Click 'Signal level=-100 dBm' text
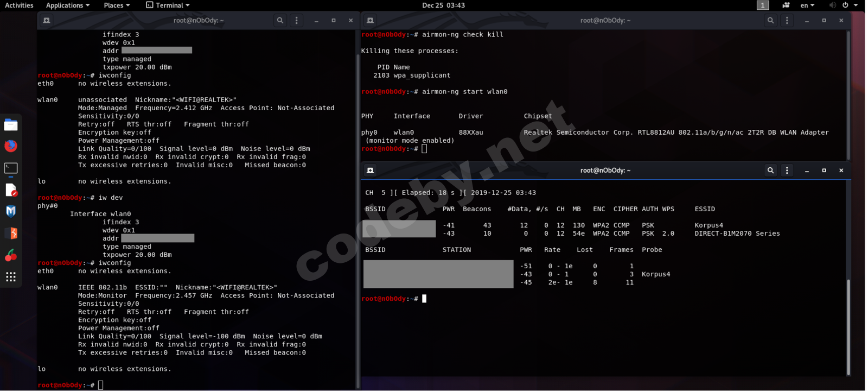This screenshot has width=868, height=391. (202, 336)
